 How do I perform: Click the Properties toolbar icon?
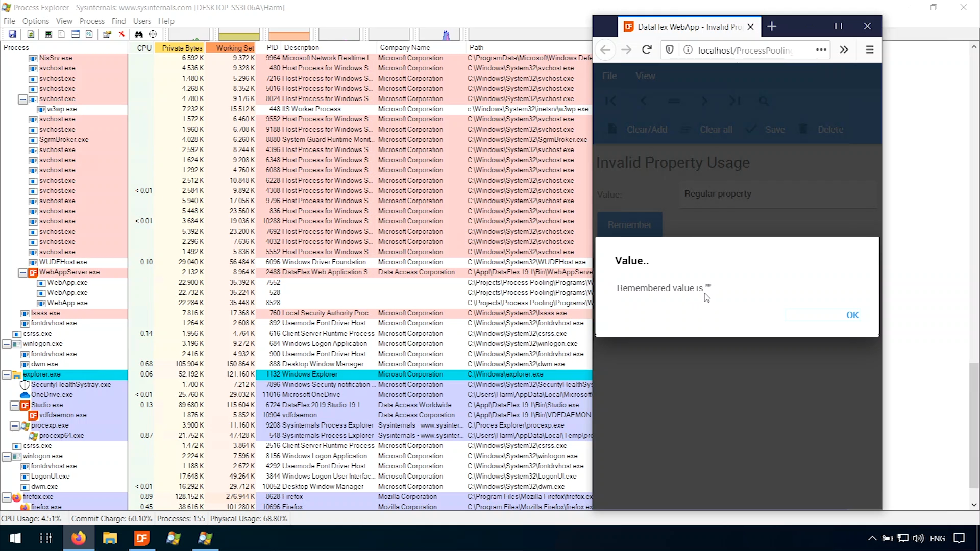(x=107, y=34)
